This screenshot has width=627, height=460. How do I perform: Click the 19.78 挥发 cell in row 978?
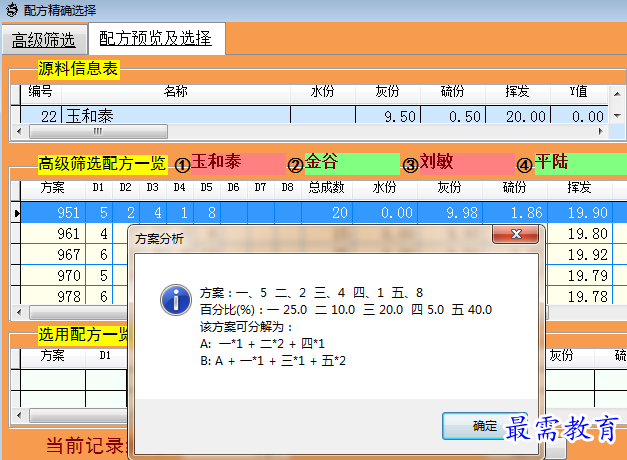click(x=580, y=296)
